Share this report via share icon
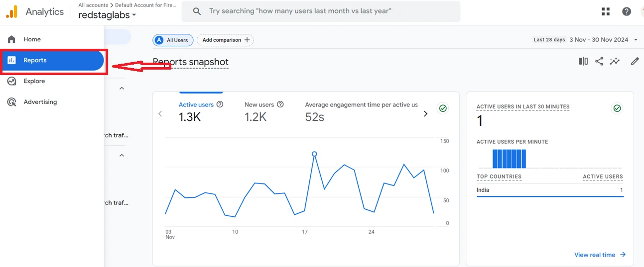The image size is (644, 267). [x=599, y=61]
